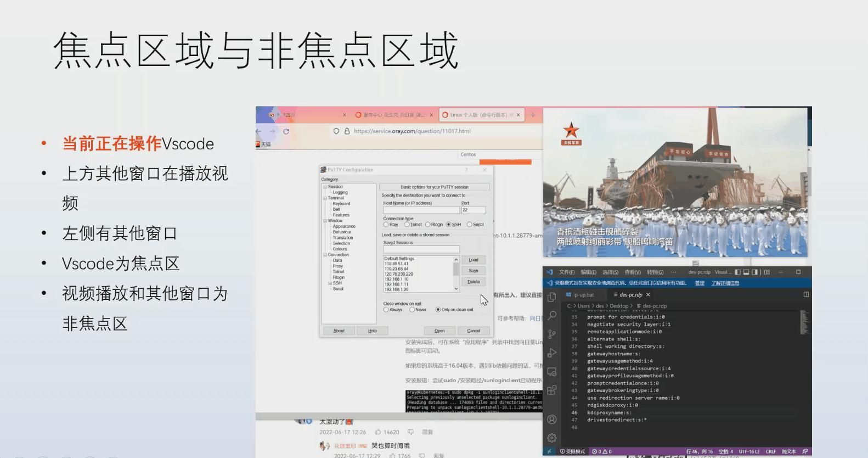The width and height of the screenshot is (868, 458).
Task: Open the 选择(S) menu in VS Code
Action: click(x=610, y=272)
